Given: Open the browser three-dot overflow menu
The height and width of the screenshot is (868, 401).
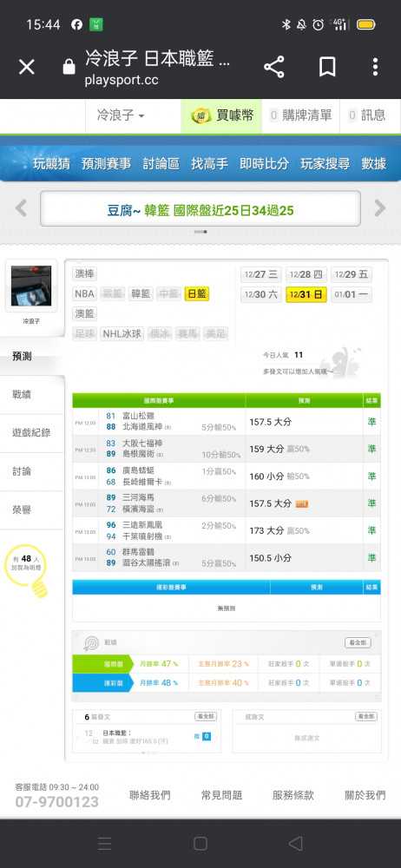Looking at the screenshot, I should point(375,67).
